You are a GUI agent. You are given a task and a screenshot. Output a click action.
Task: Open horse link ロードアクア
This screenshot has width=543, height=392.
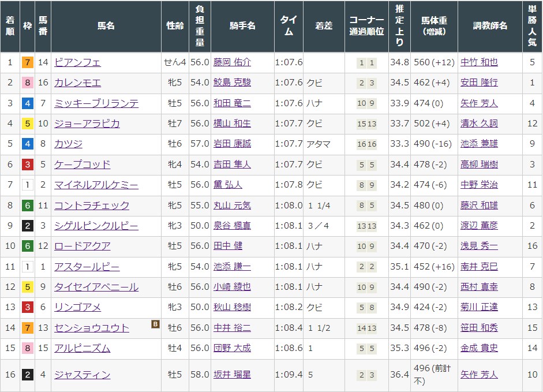pos(83,246)
